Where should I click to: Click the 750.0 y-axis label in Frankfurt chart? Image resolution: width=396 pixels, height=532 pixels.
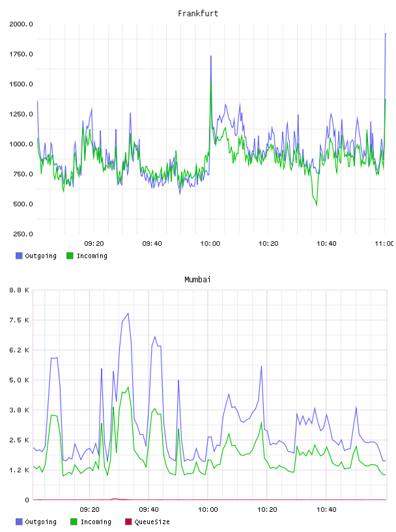[23, 174]
